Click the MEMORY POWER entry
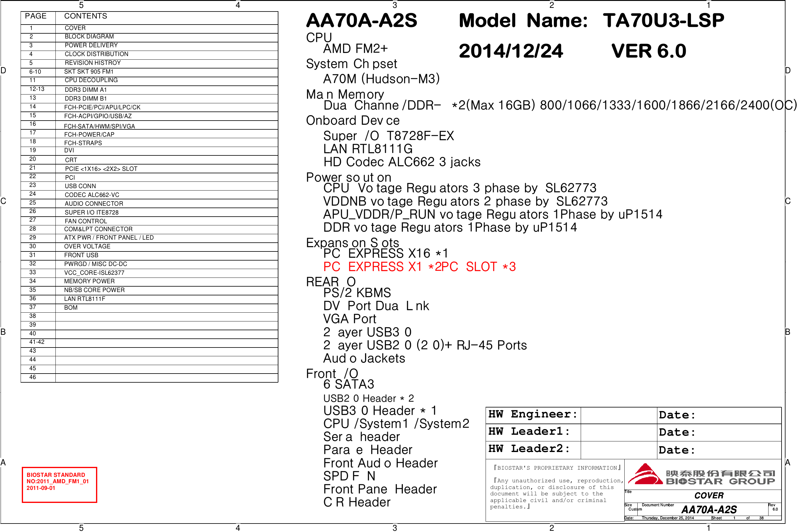Screen dimensions: 797x532 pyautogui.click(x=90, y=282)
